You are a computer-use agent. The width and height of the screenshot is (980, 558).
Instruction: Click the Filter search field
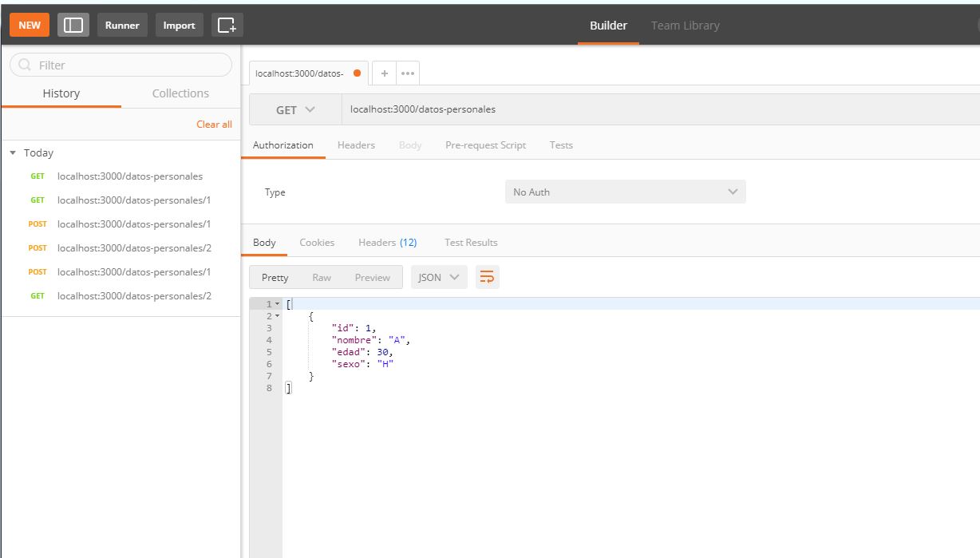coord(121,65)
